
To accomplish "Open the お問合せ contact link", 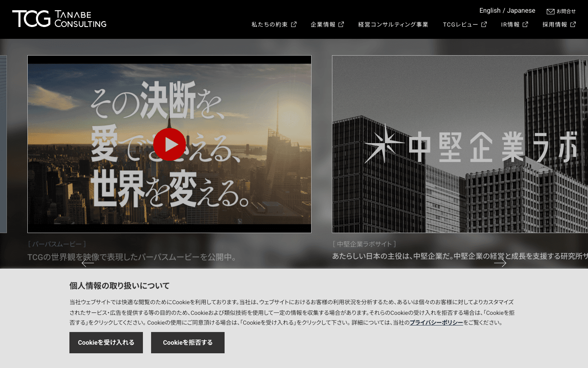I will 566,11.
